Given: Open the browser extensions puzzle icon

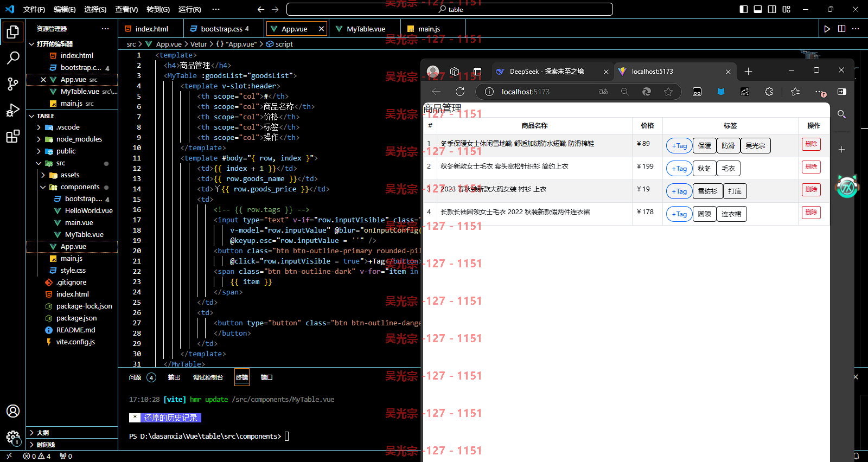Looking at the screenshot, I should 769,92.
